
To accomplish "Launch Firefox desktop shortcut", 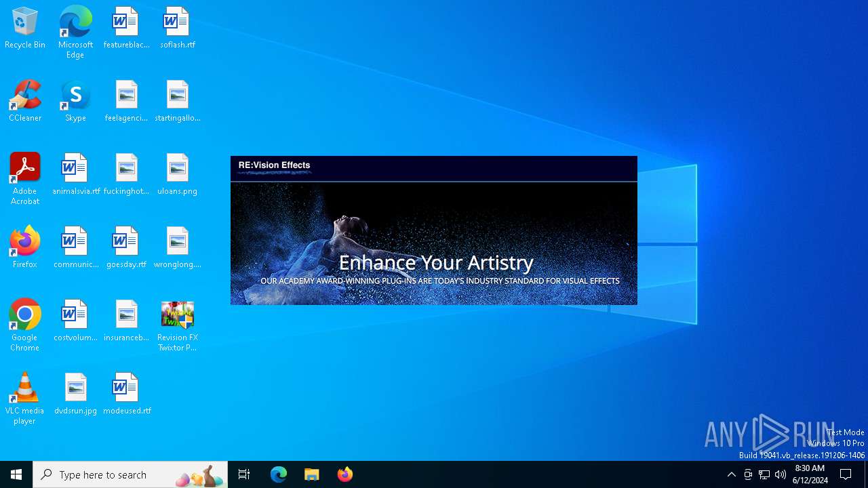I will pos(25,247).
